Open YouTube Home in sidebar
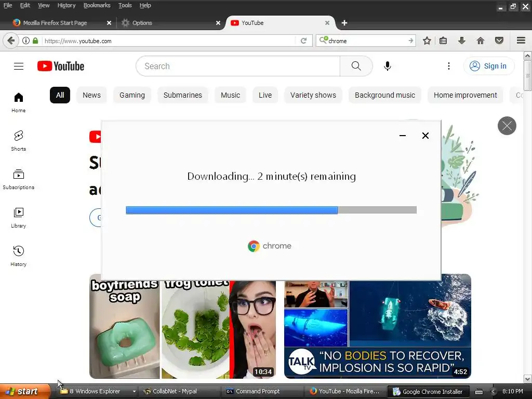Image resolution: width=532 pixels, height=399 pixels. click(18, 102)
